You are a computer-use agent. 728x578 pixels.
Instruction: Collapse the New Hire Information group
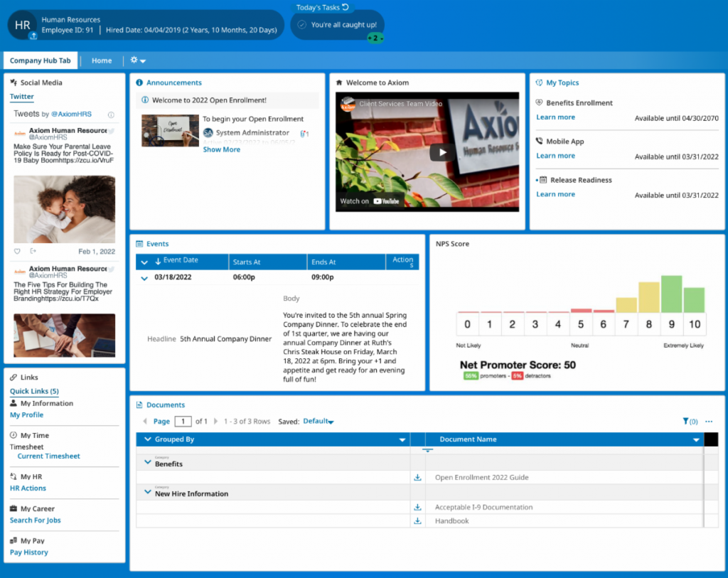pyautogui.click(x=147, y=491)
